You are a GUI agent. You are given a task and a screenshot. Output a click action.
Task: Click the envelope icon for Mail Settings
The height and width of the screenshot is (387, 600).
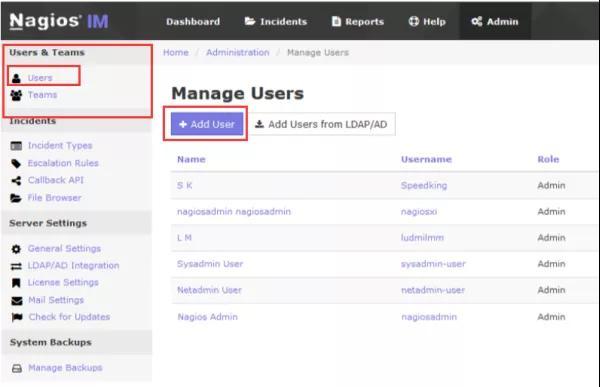[16, 300]
